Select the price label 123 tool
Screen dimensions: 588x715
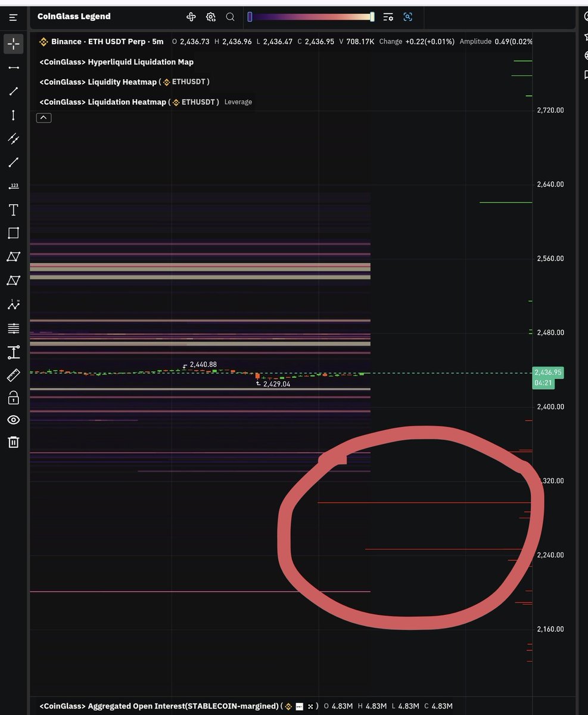coord(13,186)
